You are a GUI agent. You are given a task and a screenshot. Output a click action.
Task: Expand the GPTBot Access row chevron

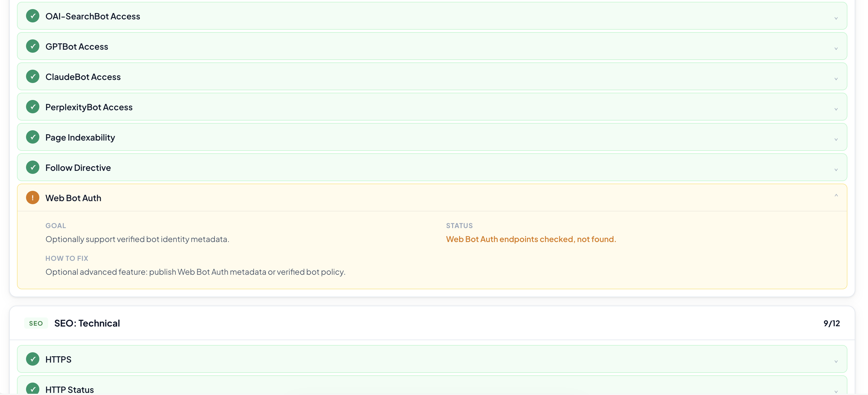point(836,48)
